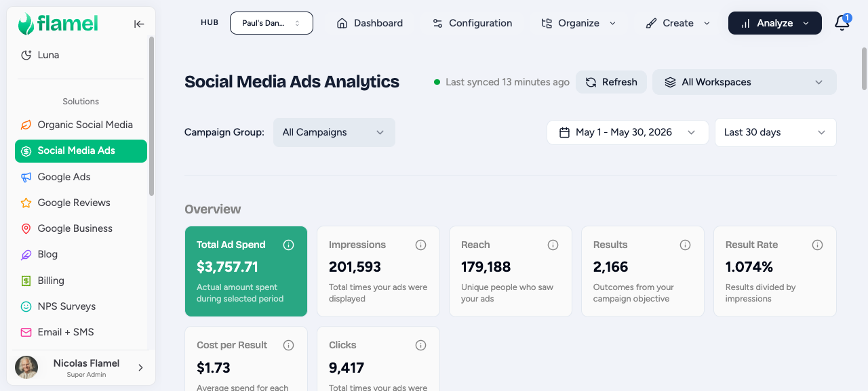Show info for Reach
This screenshot has height=391, width=868.
553,245
